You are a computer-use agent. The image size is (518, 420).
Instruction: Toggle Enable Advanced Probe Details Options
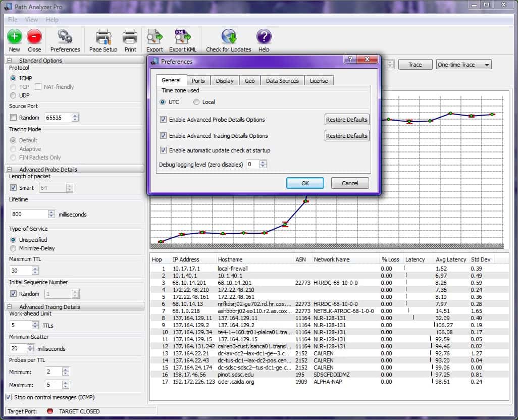(x=163, y=120)
